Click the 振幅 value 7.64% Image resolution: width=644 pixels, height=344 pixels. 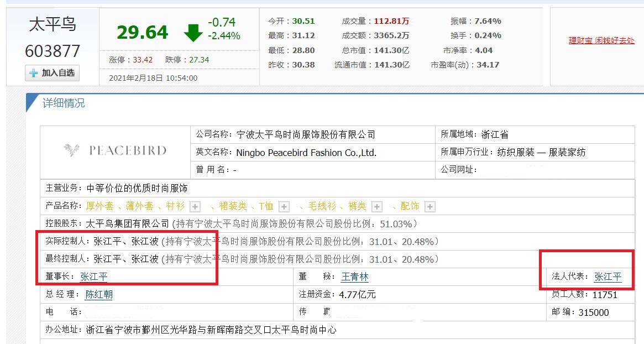(488, 21)
